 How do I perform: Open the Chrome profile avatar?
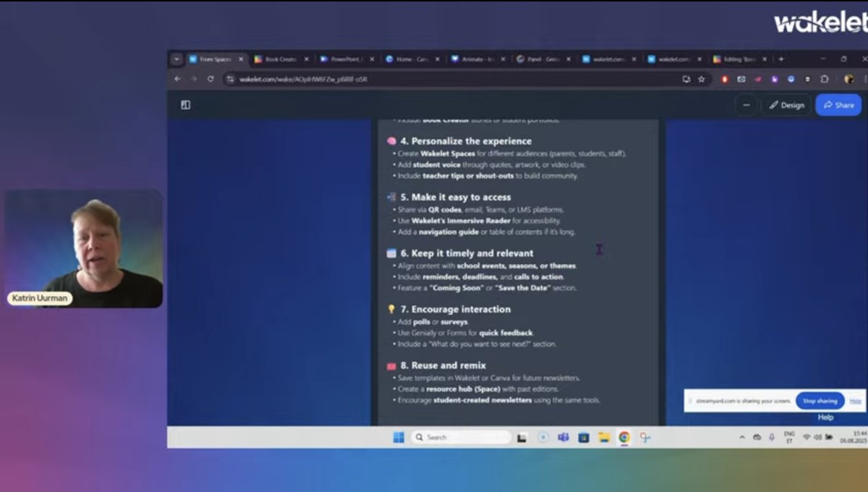tap(849, 79)
